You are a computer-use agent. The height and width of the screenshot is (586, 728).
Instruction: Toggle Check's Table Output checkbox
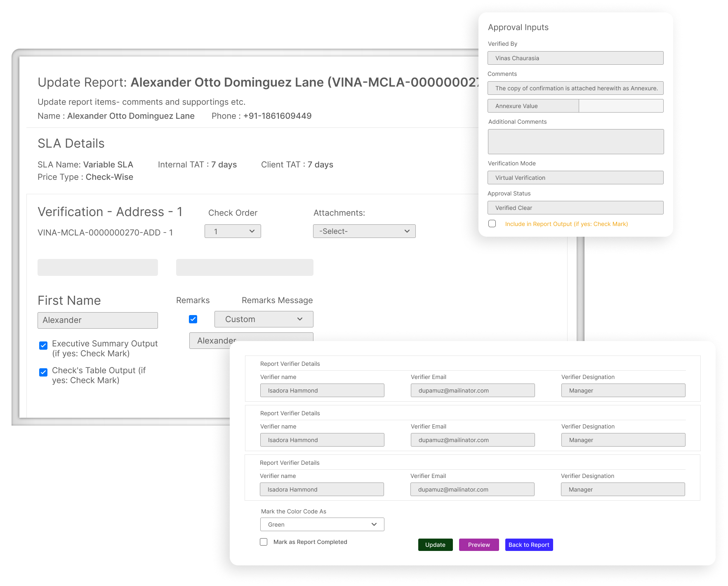pos(43,372)
